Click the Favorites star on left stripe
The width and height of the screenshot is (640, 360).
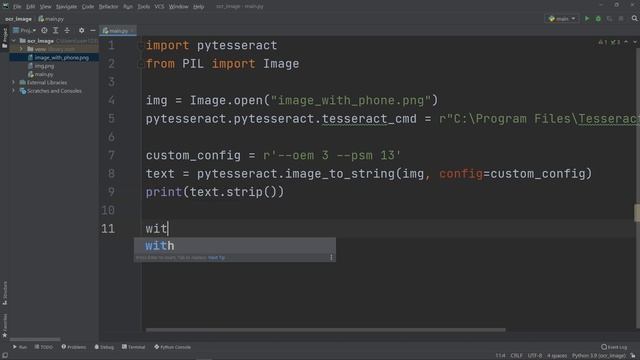[5, 336]
